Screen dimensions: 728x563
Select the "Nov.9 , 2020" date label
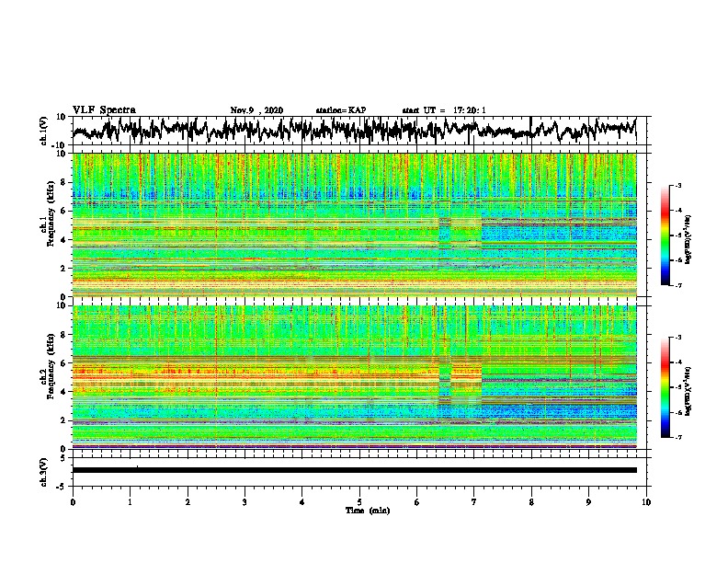pyautogui.click(x=256, y=110)
